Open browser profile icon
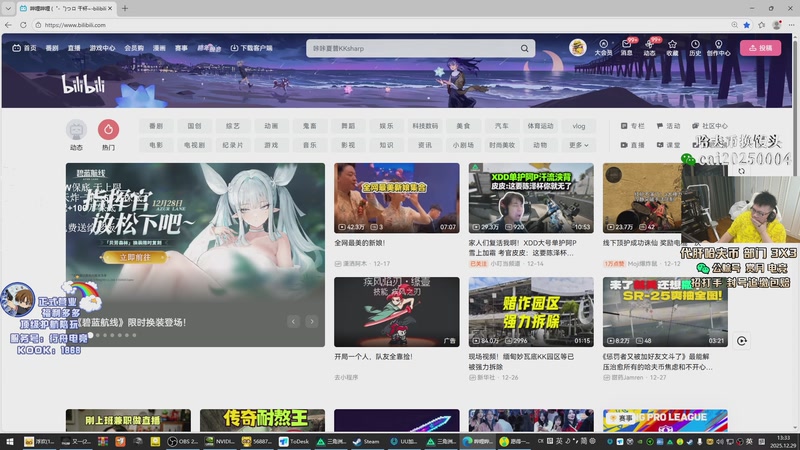The image size is (800, 450). point(777,24)
